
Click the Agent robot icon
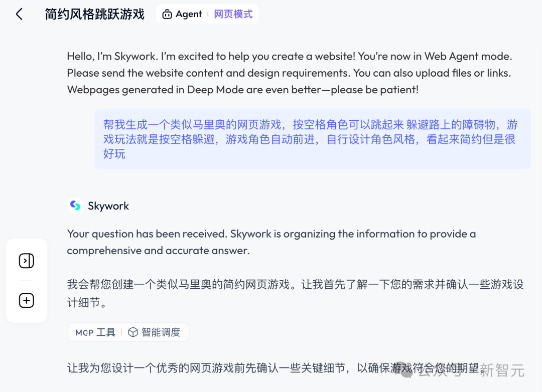coord(167,14)
